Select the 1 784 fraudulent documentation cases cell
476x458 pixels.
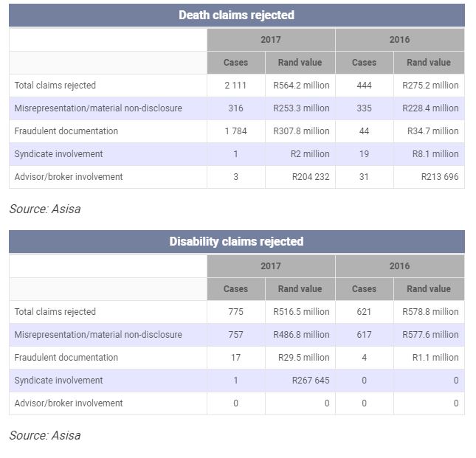[x=236, y=131]
